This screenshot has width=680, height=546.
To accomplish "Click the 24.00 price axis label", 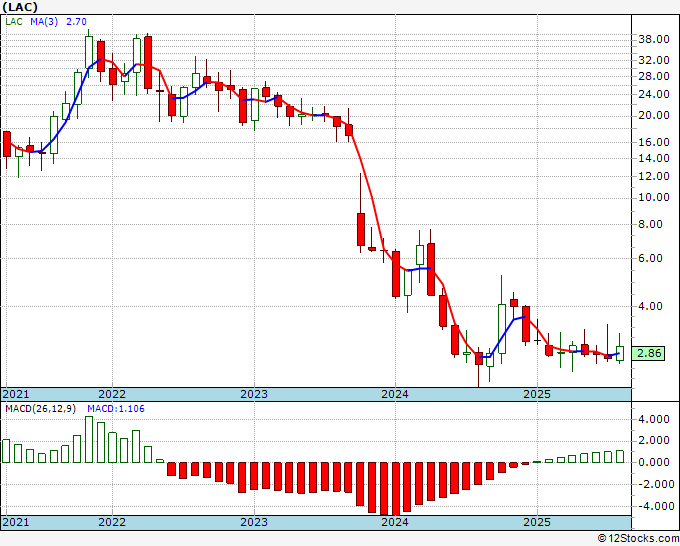I will tap(654, 94).
